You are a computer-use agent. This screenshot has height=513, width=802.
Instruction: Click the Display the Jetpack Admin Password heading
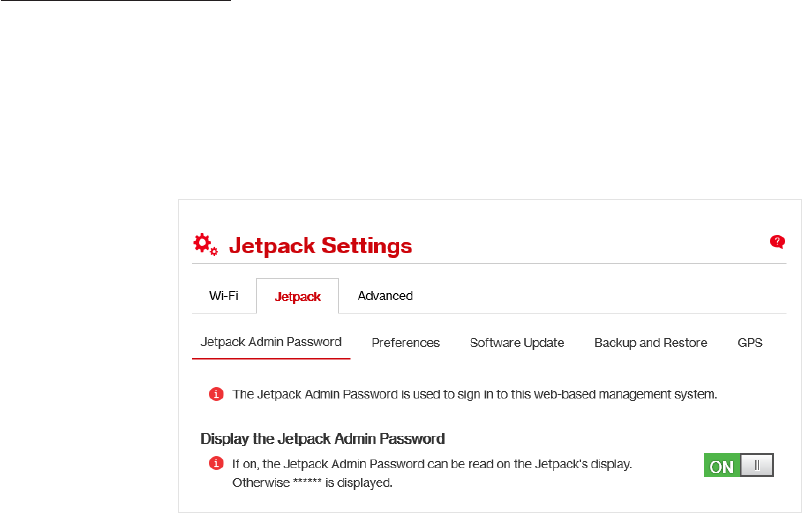(x=323, y=439)
